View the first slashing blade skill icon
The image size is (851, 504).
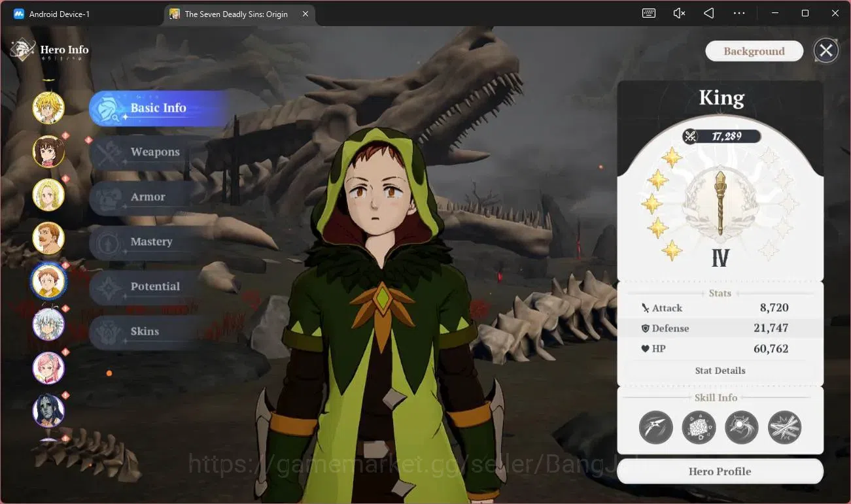pos(656,428)
